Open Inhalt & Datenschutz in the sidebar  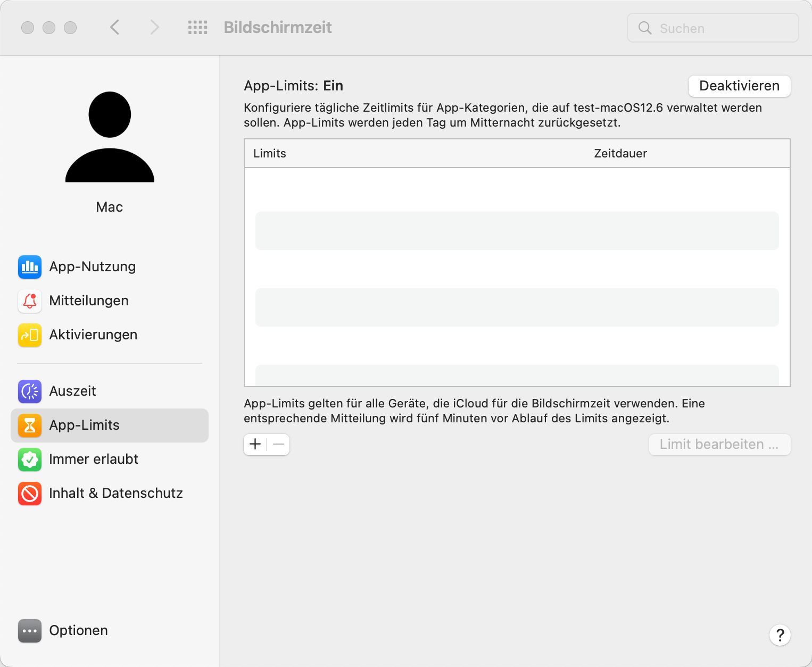pyautogui.click(x=110, y=494)
